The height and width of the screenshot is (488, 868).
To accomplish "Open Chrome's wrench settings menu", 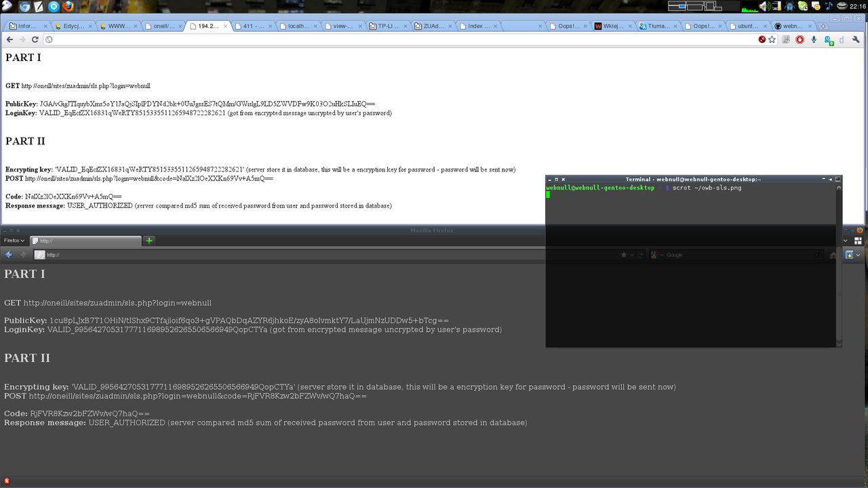I will tap(856, 39).
